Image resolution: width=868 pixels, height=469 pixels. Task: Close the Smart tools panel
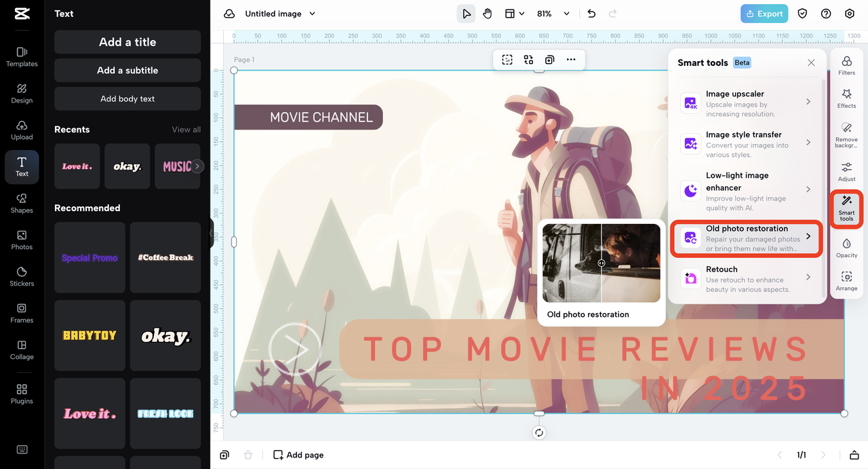(811, 62)
